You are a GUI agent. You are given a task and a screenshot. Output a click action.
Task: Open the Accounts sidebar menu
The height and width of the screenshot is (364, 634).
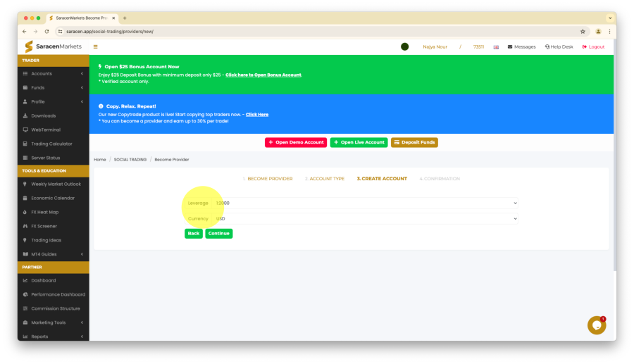pos(53,73)
